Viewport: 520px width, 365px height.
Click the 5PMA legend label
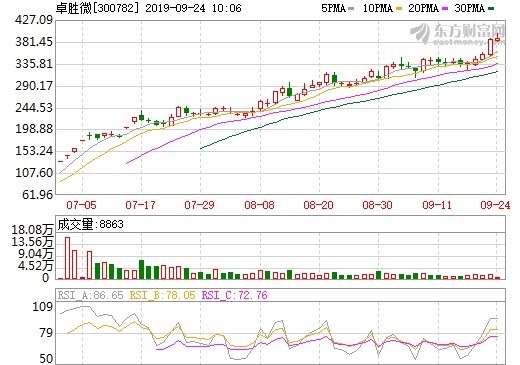333,8
